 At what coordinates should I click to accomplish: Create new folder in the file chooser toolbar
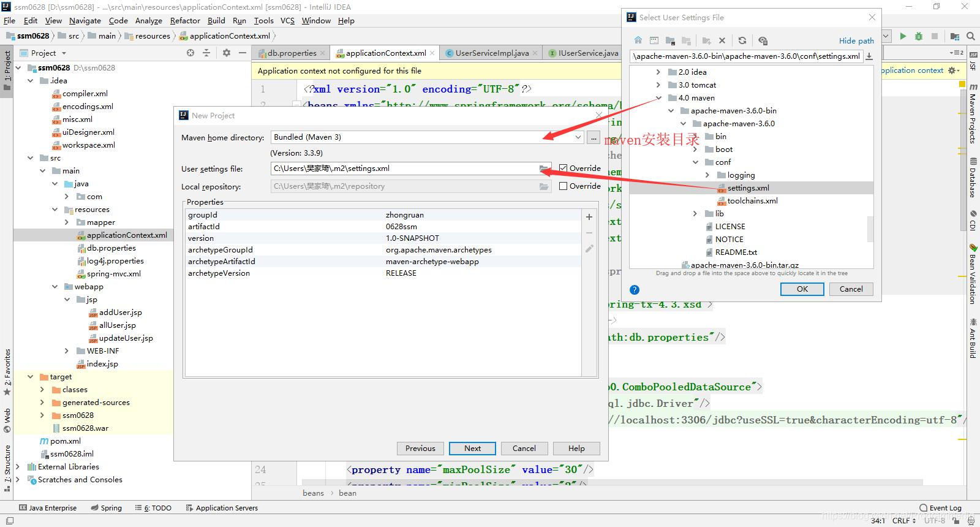click(706, 40)
